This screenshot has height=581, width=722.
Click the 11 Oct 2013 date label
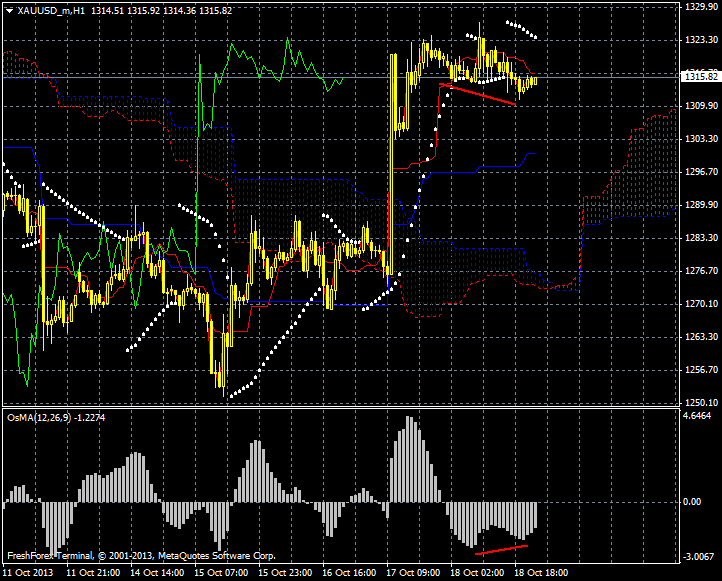click(26, 573)
